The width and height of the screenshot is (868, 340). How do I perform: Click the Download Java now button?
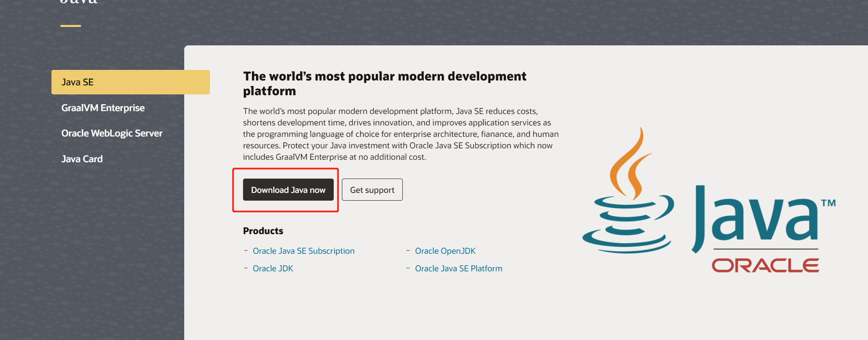pos(288,190)
